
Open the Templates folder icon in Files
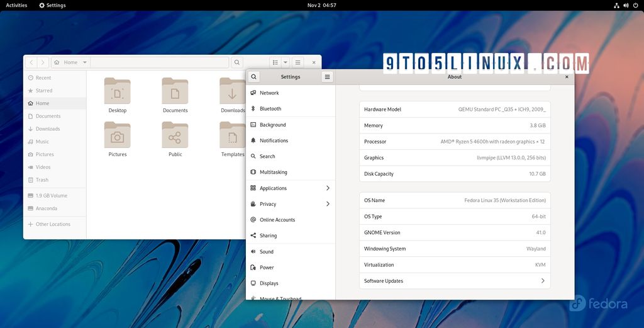point(233,135)
